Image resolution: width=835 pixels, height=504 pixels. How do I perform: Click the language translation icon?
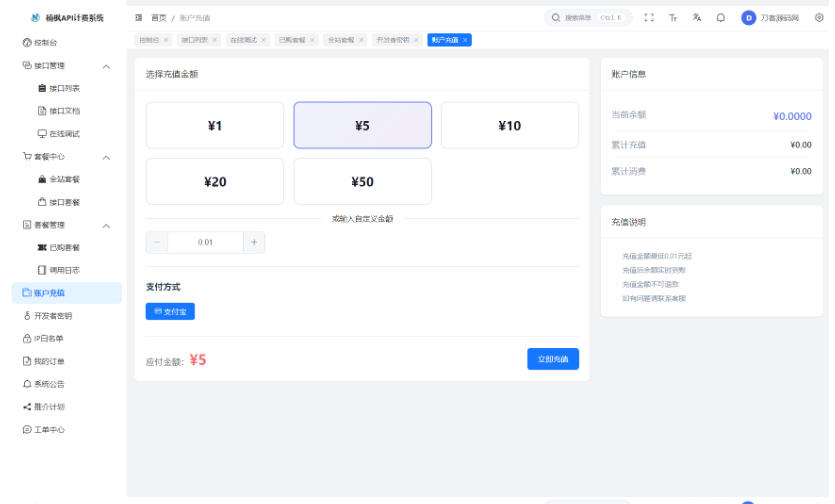point(696,18)
